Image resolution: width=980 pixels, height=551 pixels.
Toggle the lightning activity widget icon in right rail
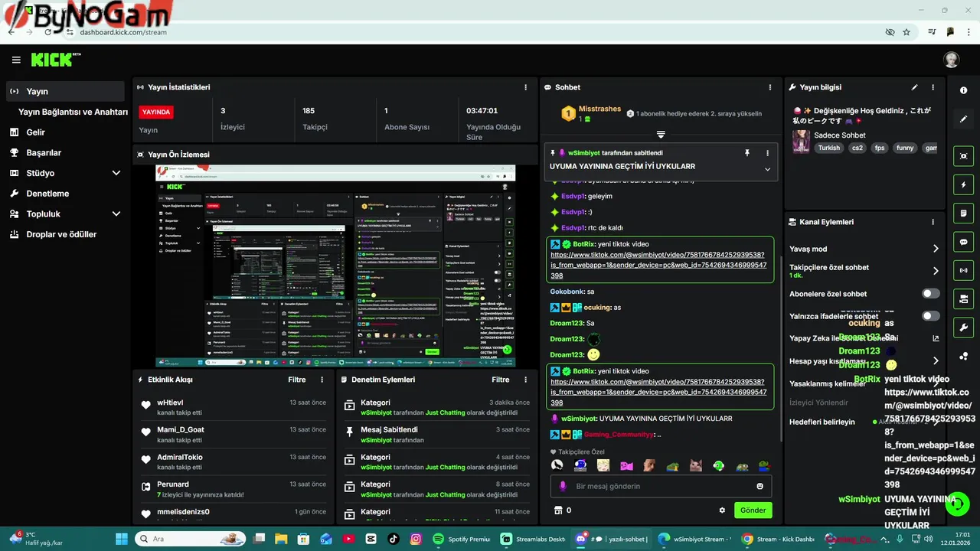963,184
